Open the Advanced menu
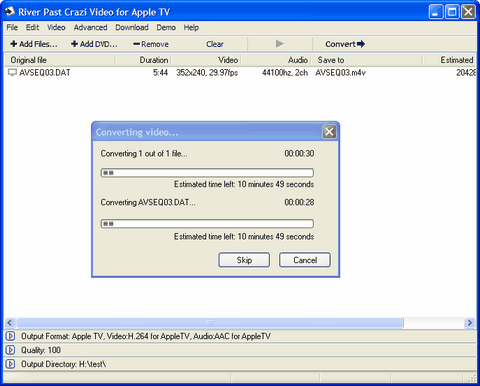The width and height of the screenshot is (480, 386). click(90, 27)
